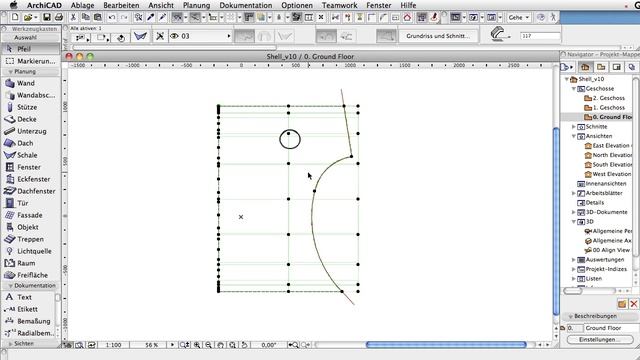Collapse the Geschosse tree node
640x360 pixels.
(x=573, y=89)
